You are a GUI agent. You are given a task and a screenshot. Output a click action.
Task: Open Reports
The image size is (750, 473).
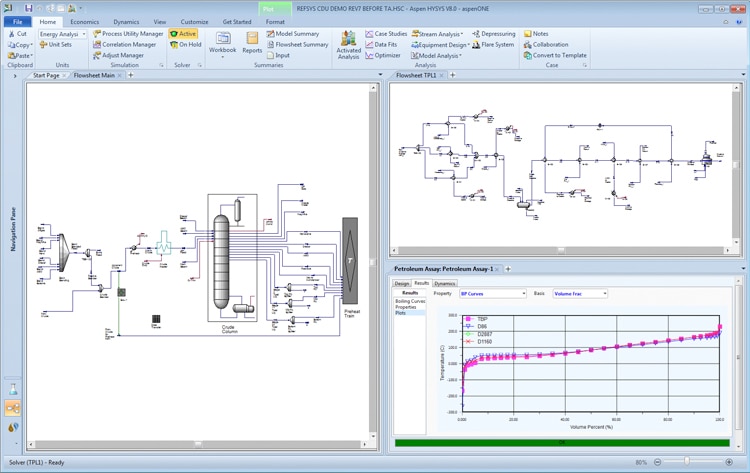tap(252, 43)
